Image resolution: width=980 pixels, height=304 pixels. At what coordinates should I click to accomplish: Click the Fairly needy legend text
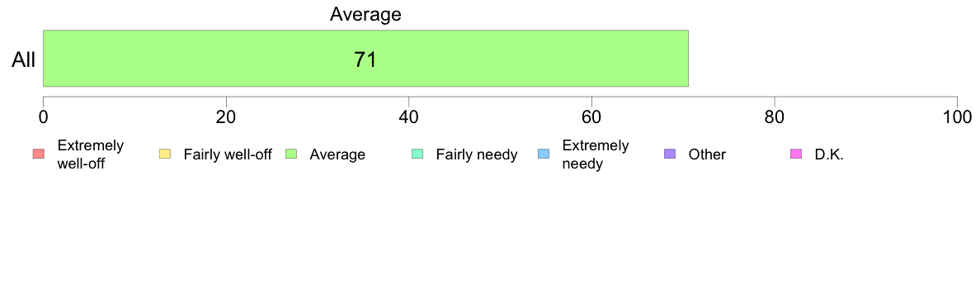tap(477, 154)
